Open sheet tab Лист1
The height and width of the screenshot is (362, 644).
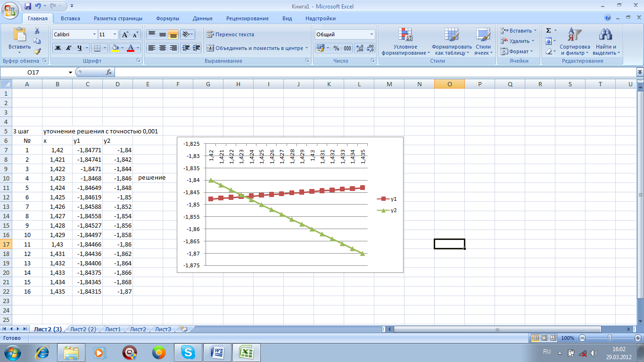click(113, 329)
